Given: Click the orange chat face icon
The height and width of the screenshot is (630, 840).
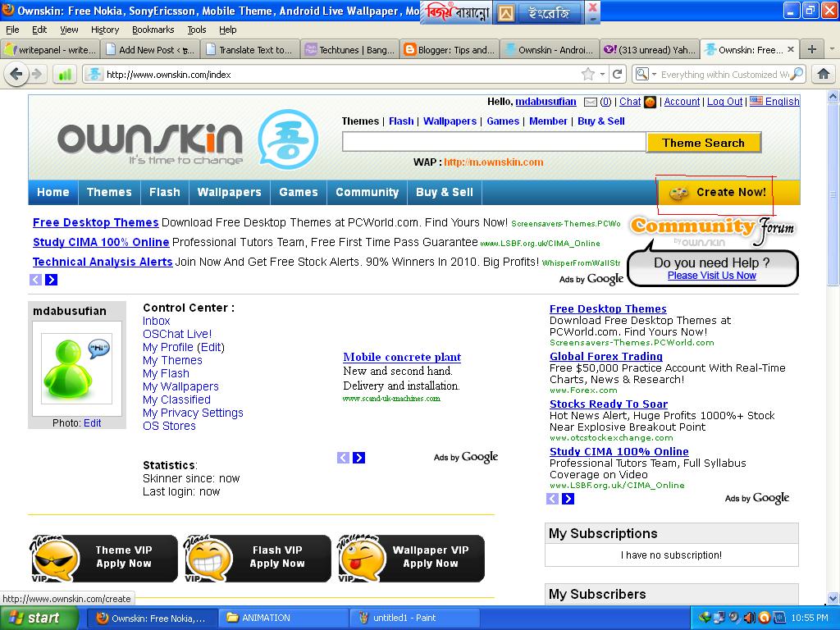Looking at the screenshot, I should click(x=650, y=102).
